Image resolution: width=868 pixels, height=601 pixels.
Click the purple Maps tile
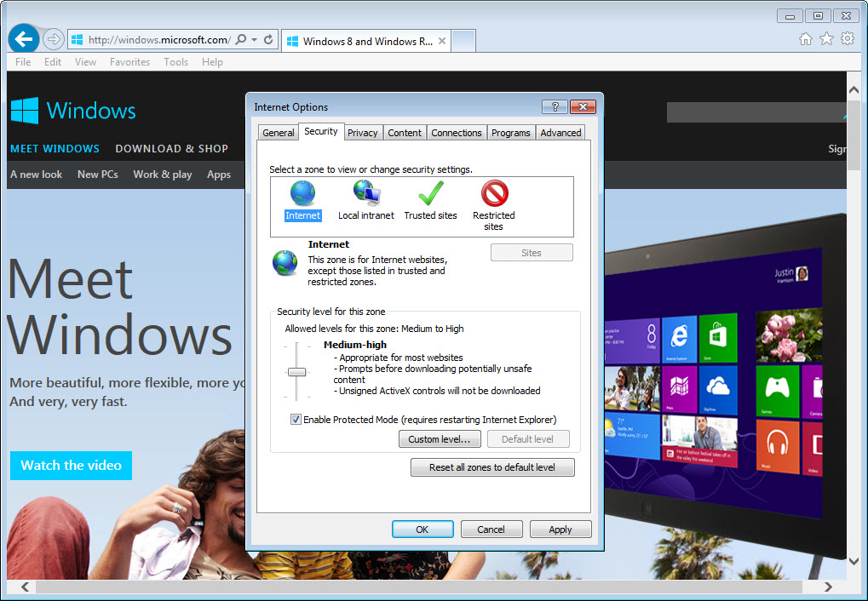click(x=679, y=390)
